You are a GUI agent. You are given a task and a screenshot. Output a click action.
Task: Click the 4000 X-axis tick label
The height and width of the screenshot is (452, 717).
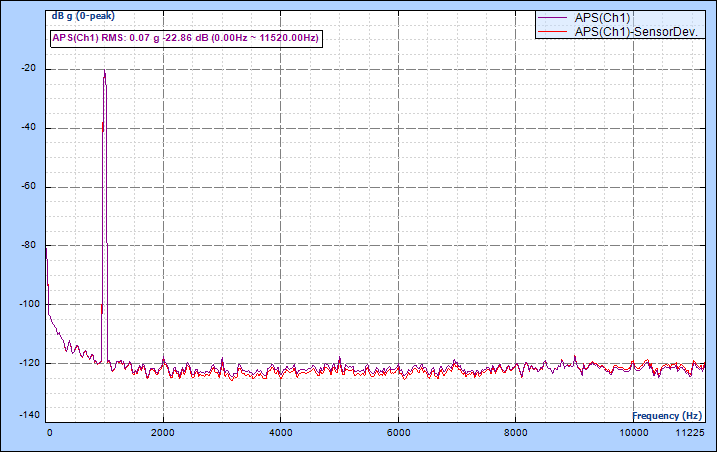(x=280, y=433)
